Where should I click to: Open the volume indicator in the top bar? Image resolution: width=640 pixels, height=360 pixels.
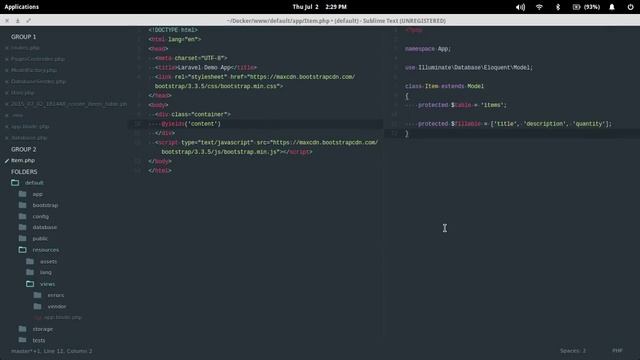(x=520, y=7)
